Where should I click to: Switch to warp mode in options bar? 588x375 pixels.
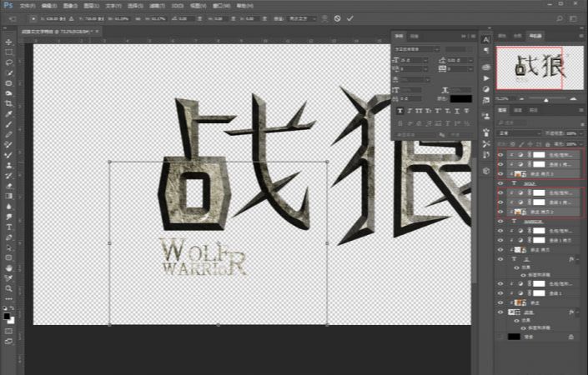(324, 18)
